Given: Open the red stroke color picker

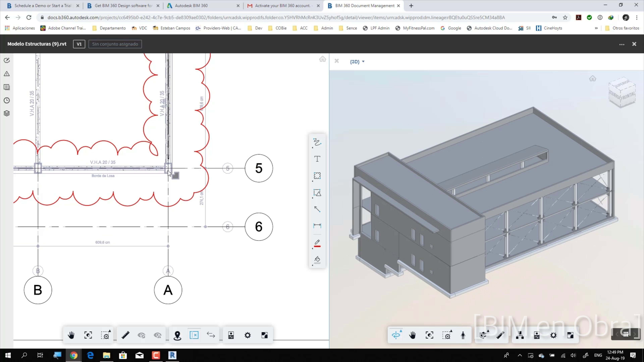Looking at the screenshot, I should point(317,243).
